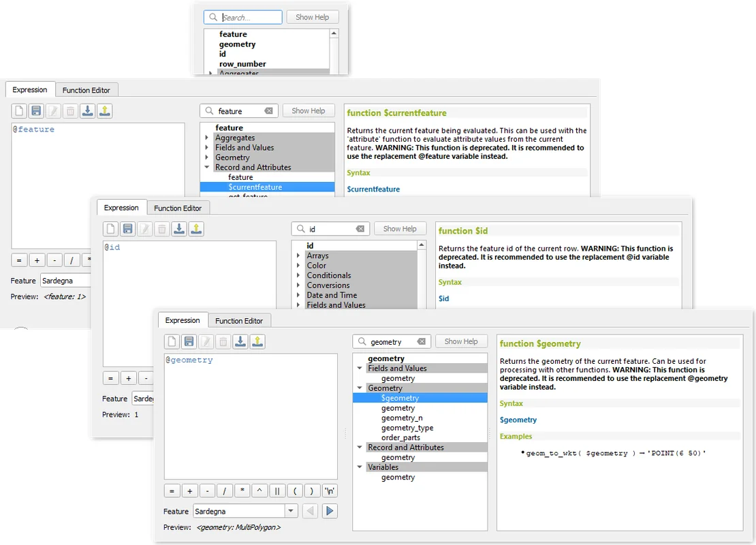Screen dimensions: 756x545
Task: Click the empty Search field at the top
Action: point(251,18)
